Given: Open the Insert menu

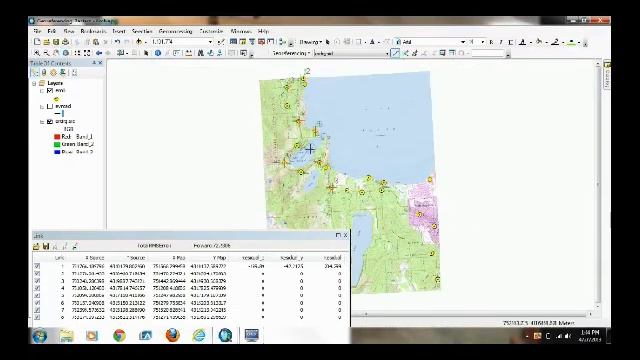Looking at the screenshot, I should tap(118, 31).
